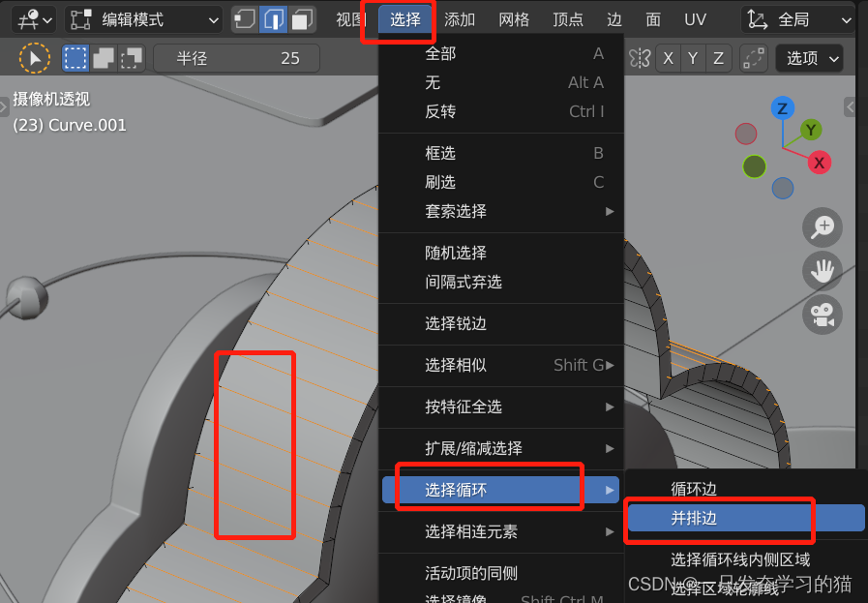Screen dimensions: 868x603
Task: Open the 选项 panel dropdown
Action: click(809, 58)
